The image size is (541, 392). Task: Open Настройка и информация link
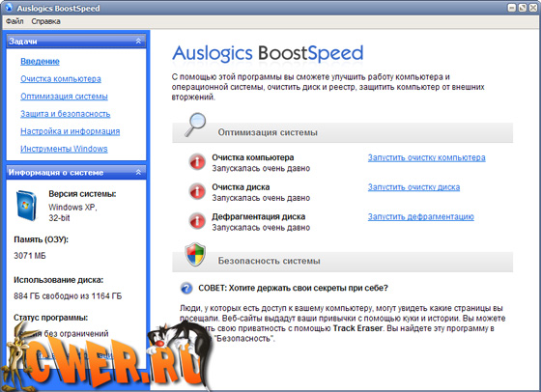(70, 131)
